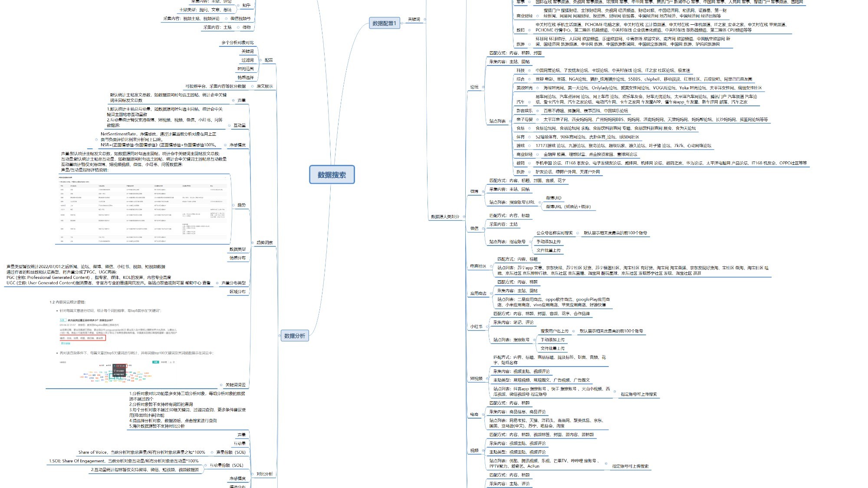The image size is (868, 488).
Task: Select 手动添加上传 under 微信
Action: (x=549, y=242)
